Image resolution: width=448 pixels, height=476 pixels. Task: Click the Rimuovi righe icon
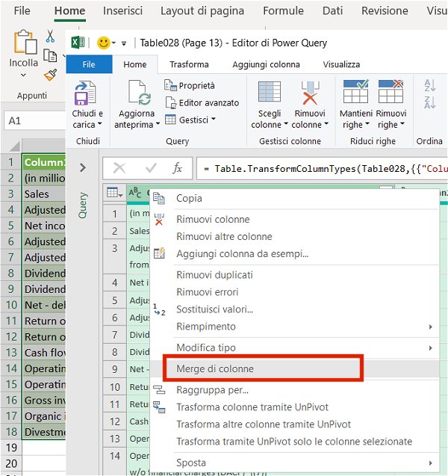[391, 91]
